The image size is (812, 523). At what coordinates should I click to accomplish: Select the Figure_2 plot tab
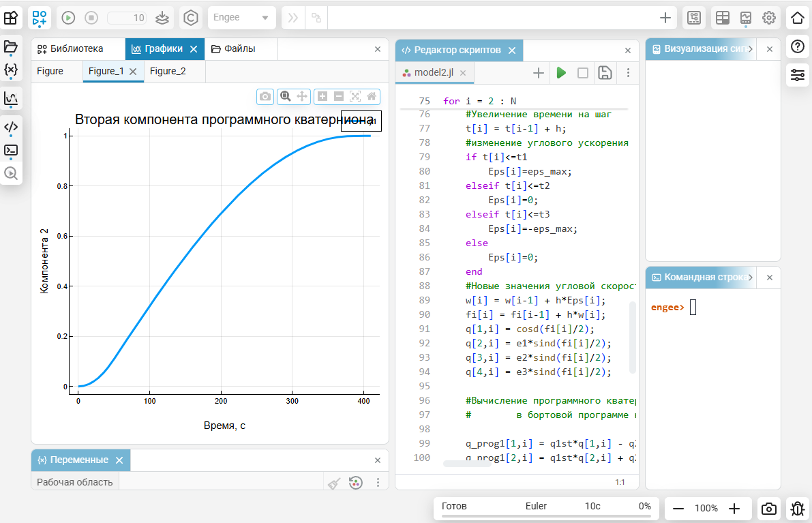(x=168, y=71)
